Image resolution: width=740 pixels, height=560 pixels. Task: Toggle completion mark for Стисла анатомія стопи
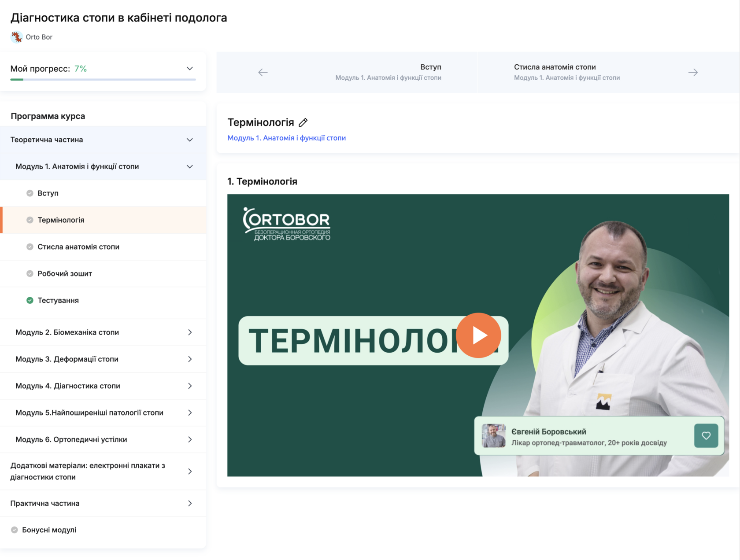pyautogui.click(x=30, y=247)
